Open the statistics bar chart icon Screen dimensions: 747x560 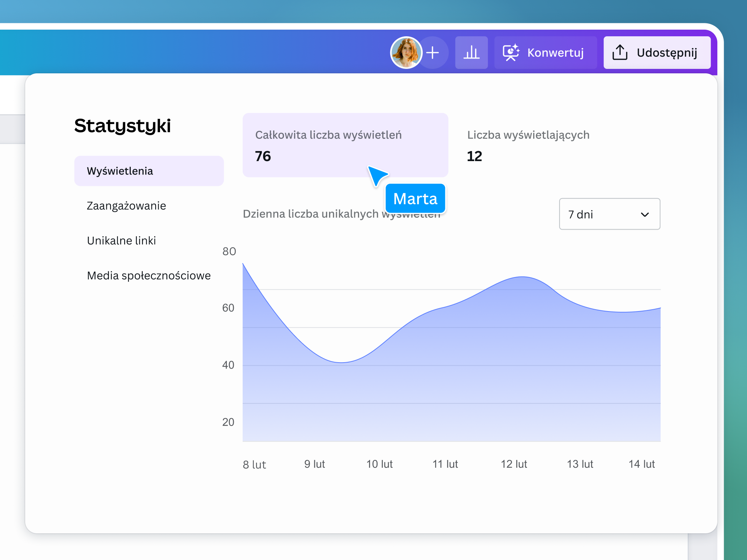[x=471, y=53]
